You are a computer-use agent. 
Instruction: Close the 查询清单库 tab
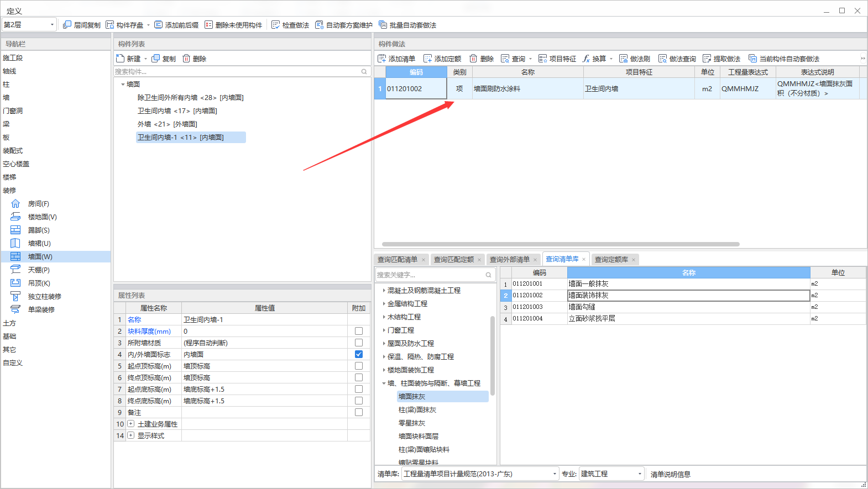pos(584,259)
